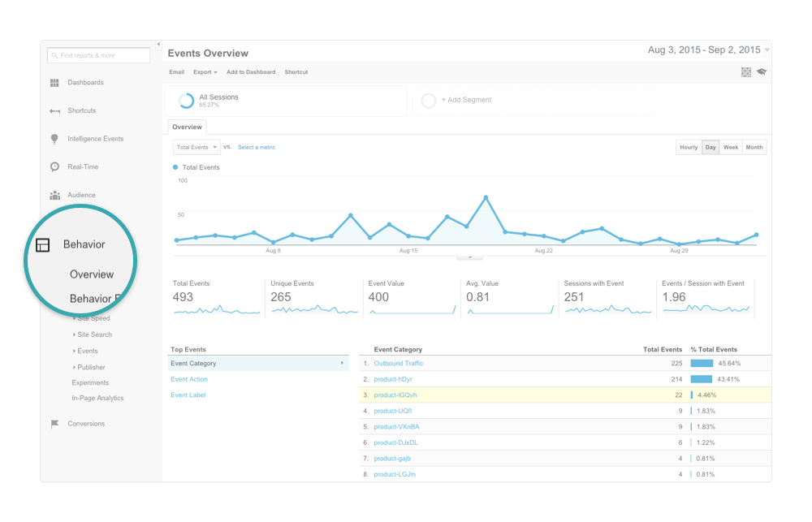This screenshot has width=812, height=522.
Task: Open the product-LGJm category link
Action: click(x=395, y=474)
